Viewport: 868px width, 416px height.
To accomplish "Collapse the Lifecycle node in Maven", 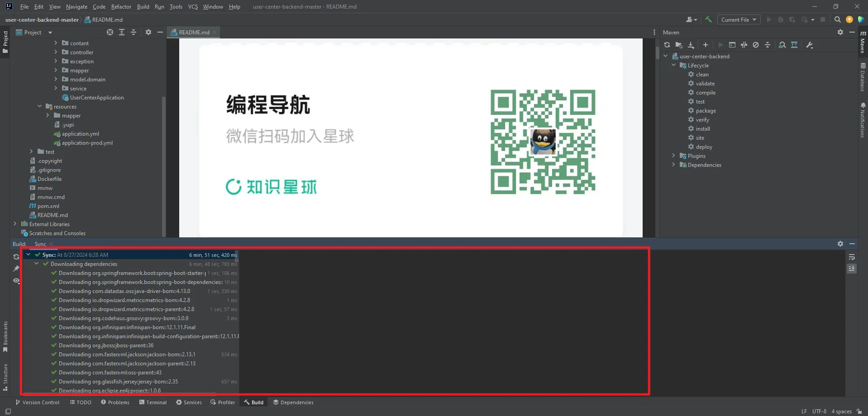I will tap(674, 65).
